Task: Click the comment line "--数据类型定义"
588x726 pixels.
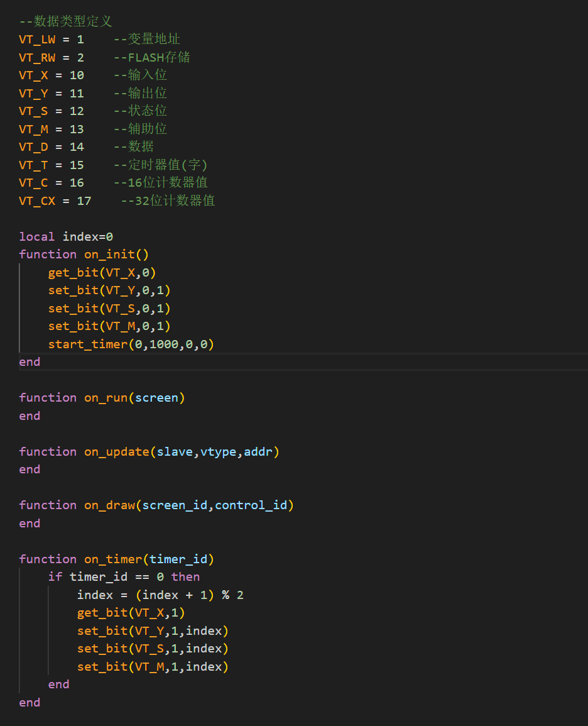Action: pos(65,21)
